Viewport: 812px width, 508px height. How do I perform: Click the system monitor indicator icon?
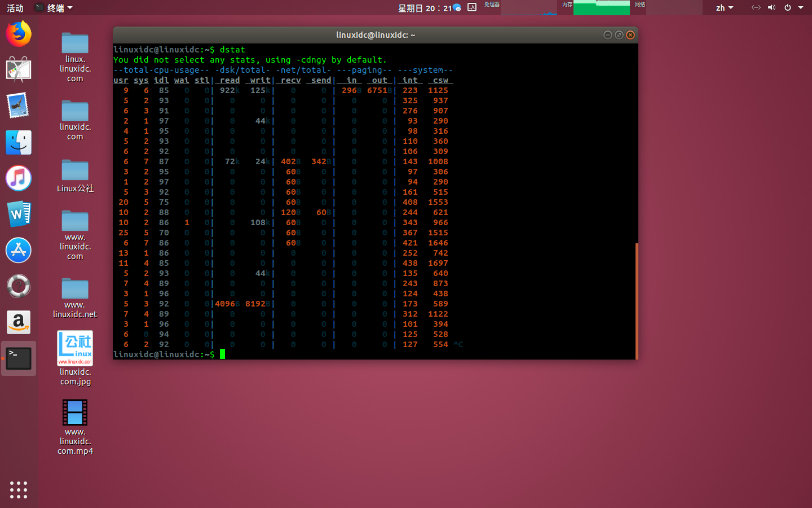(x=472, y=7)
